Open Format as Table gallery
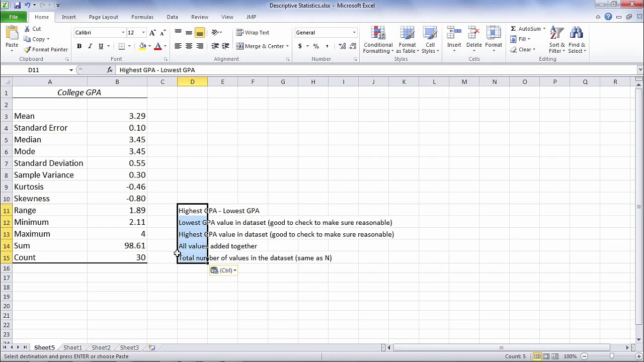The width and height of the screenshot is (644, 362). (407, 40)
